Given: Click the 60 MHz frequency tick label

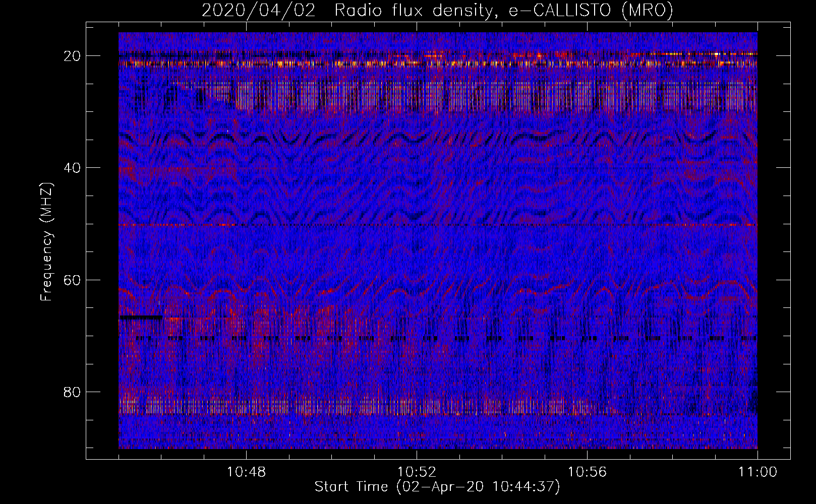Looking at the screenshot, I should (x=72, y=280).
